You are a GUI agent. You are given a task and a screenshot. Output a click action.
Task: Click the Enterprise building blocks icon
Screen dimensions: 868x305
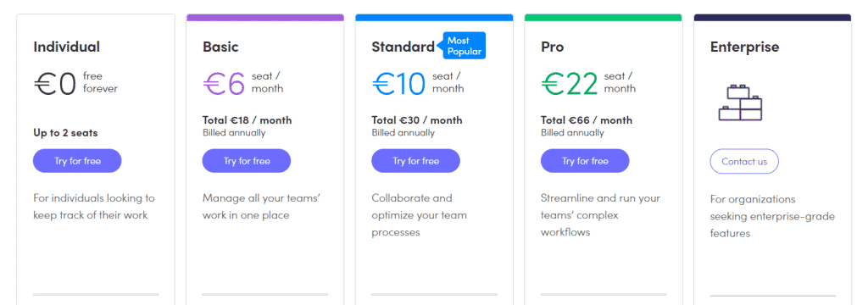740,103
